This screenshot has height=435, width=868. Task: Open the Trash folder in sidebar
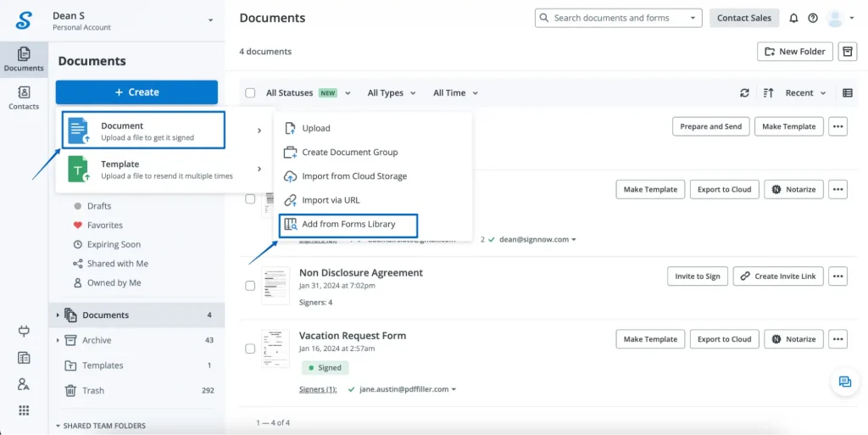coord(93,391)
